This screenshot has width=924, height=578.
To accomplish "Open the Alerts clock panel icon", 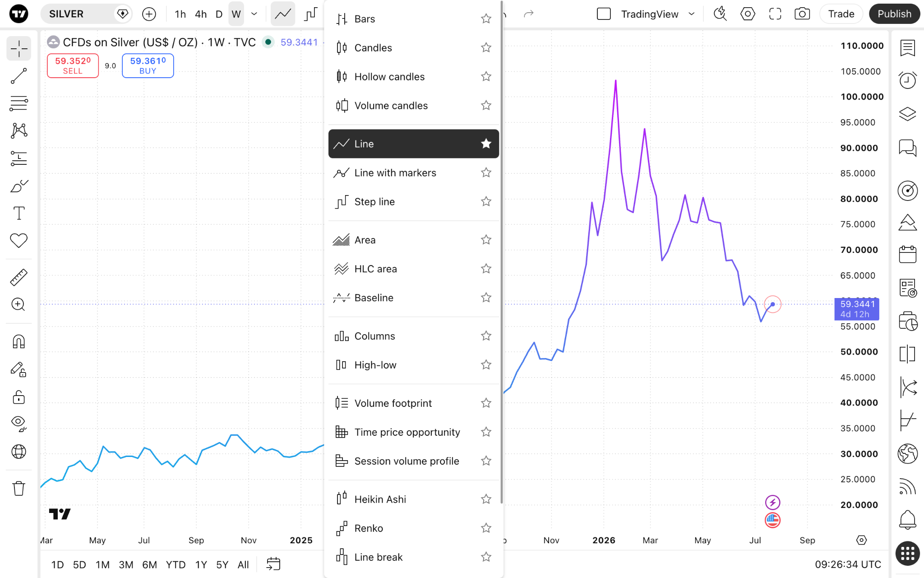I will [x=907, y=80].
